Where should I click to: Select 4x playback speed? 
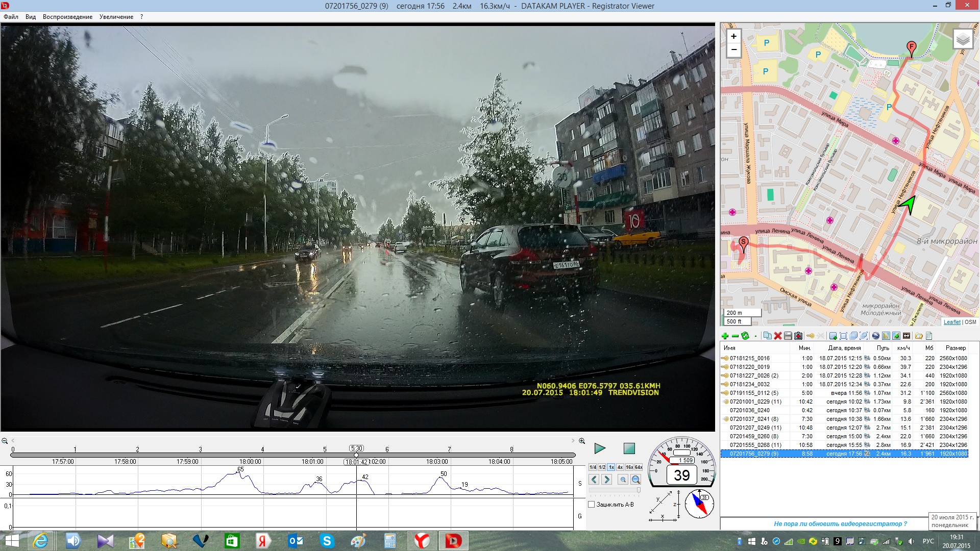click(620, 467)
